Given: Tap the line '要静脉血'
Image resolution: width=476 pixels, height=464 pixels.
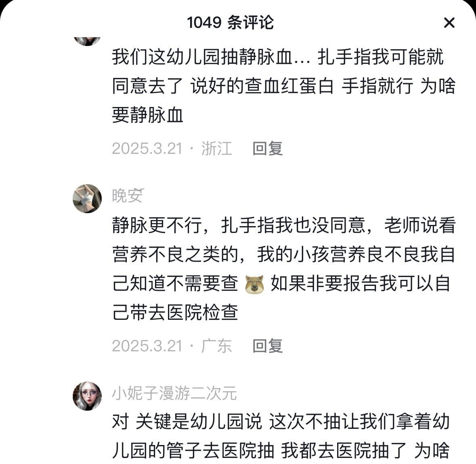Looking at the screenshot, I should [147, 115].
